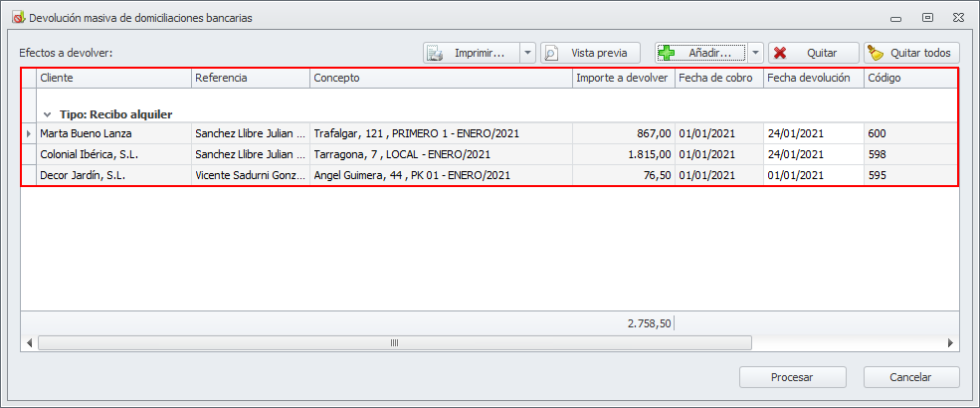This screenshot has width=980, height=408.
Task: Click the 1.815,00 amount cell
Action: (x=624, y=154)
